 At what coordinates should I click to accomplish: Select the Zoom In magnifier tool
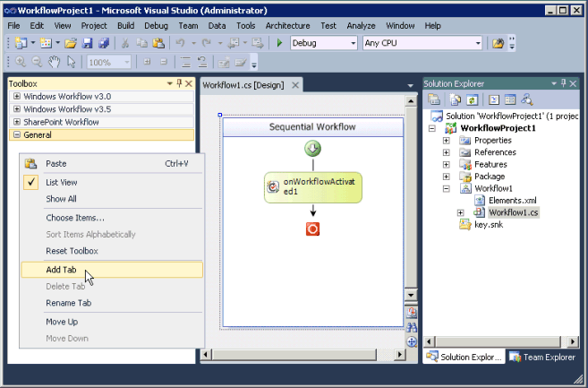pyautogui.click(x=21, y=62)
